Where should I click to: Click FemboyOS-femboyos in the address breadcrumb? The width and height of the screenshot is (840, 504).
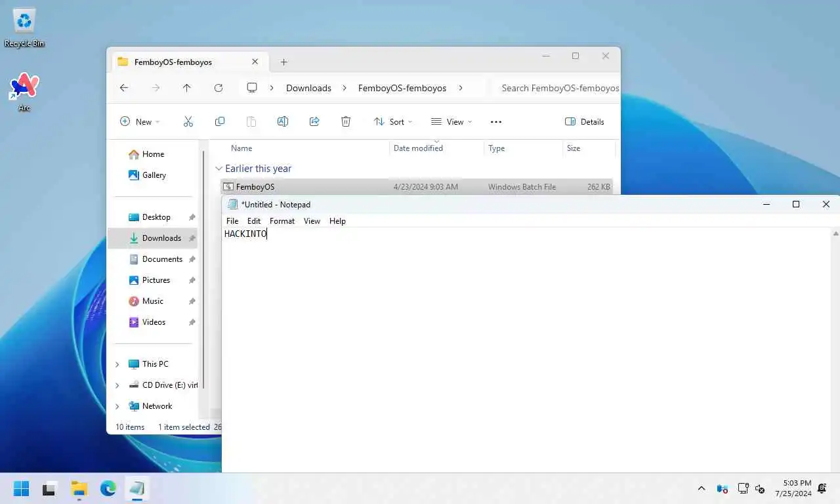click(402, 88)
